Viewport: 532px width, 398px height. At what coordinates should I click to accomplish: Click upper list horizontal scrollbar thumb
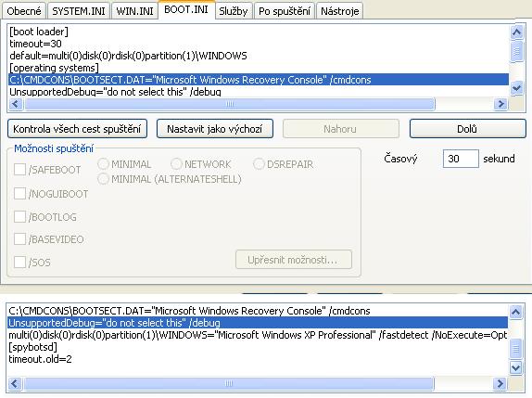point(230,104)
